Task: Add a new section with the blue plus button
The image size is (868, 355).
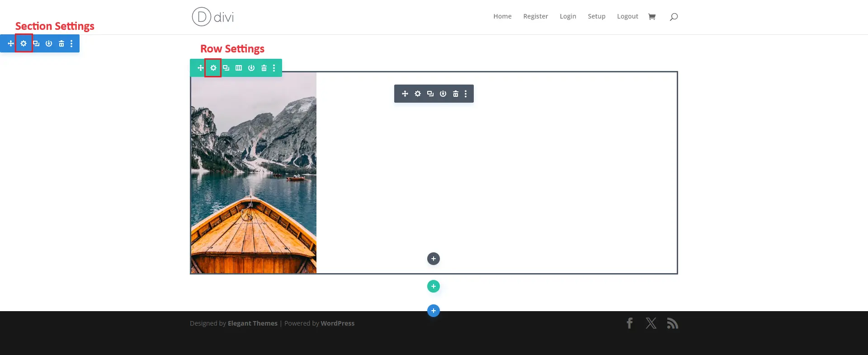Action: (x=434, y=311)
